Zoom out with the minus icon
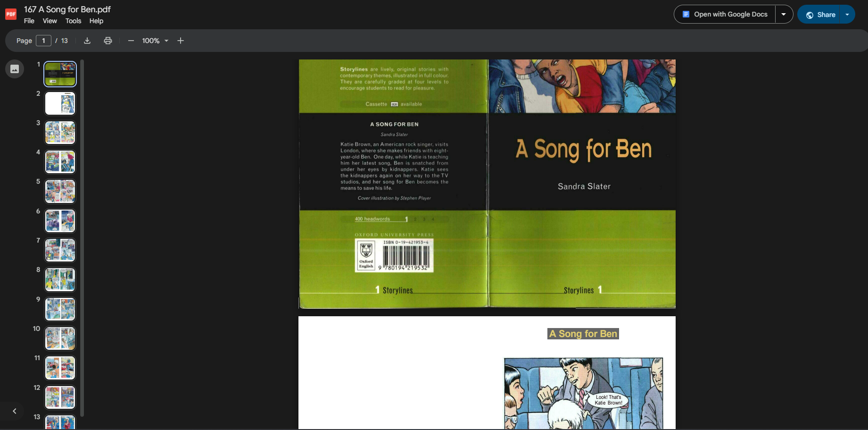 coord(131,41)
